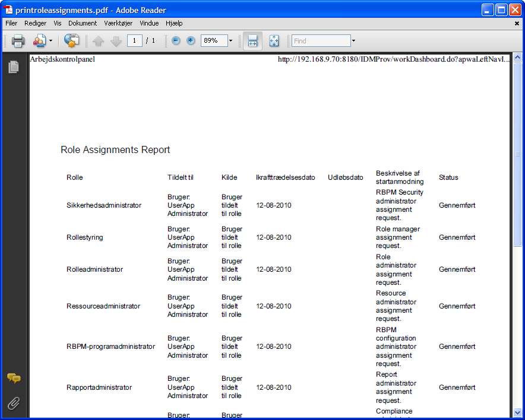This screenshot has width=525, height=420.
Task: Click the web conference globe icon
Action: click(71, 40)
